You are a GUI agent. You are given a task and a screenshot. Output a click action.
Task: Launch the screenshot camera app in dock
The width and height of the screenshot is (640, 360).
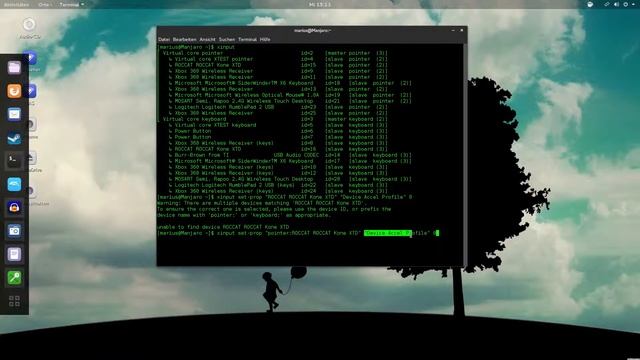(14, 231)
